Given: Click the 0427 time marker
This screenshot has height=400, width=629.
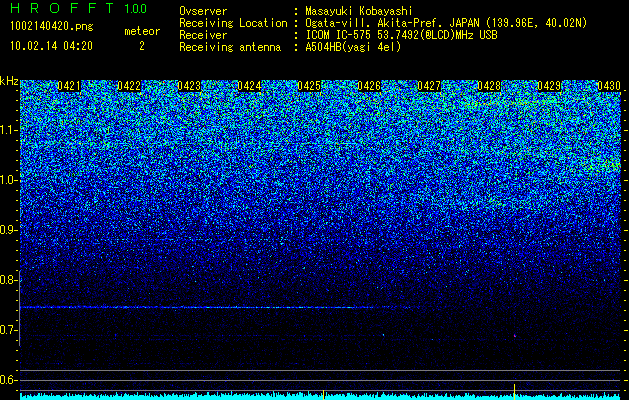Looking at the screenshot, I should point(429,86).
